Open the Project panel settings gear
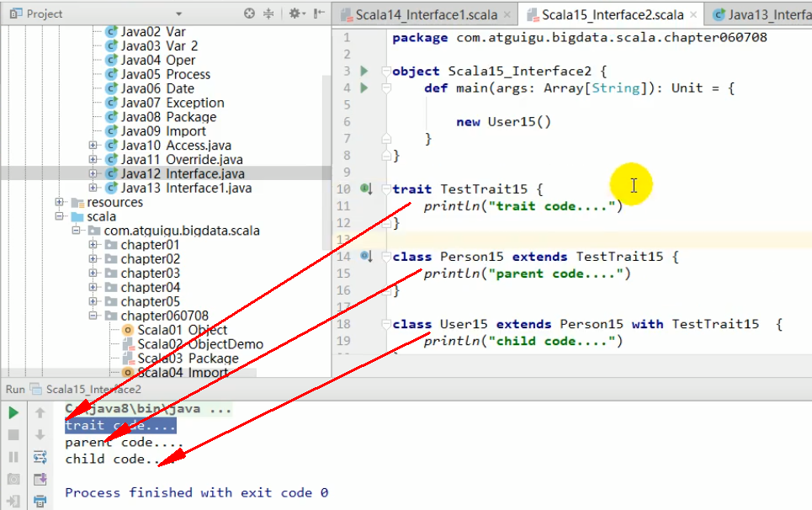Viewport: 812px width, 510px height. point(295,13)
